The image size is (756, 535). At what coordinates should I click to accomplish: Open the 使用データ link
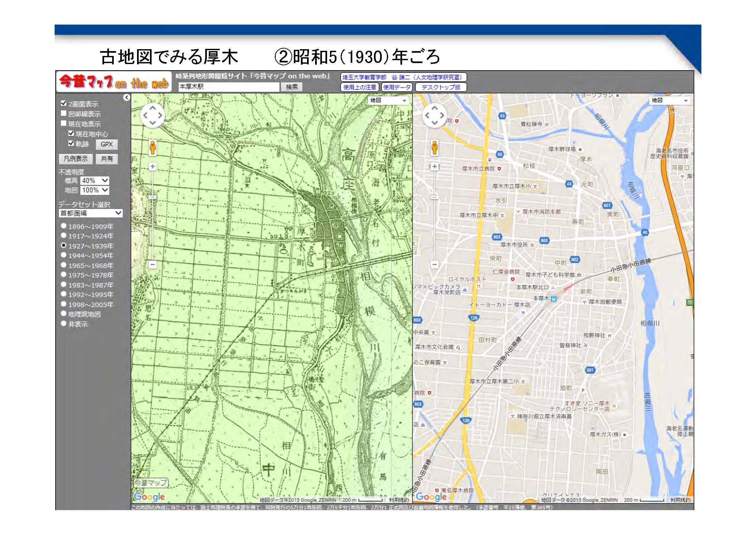click(397, 87)
